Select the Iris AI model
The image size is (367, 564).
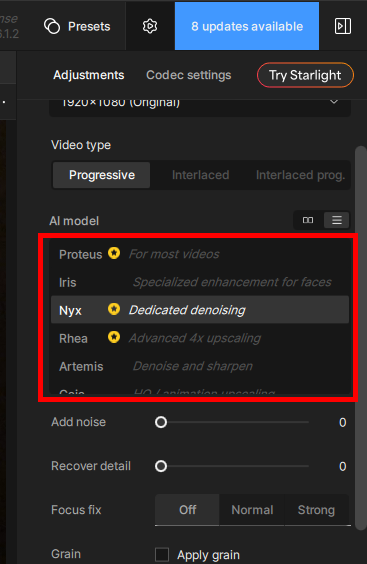(200, 282)
